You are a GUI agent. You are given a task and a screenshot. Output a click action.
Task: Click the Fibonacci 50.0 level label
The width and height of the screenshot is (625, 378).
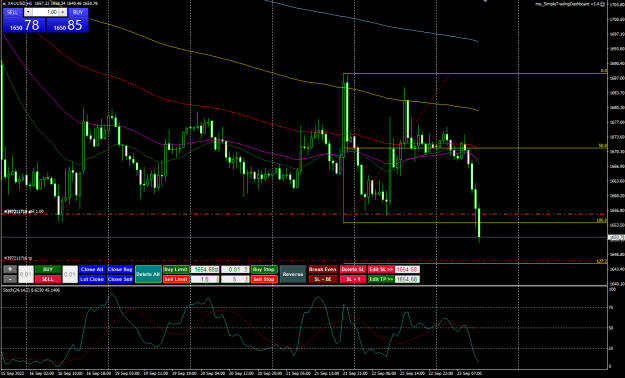click(603, 146)
